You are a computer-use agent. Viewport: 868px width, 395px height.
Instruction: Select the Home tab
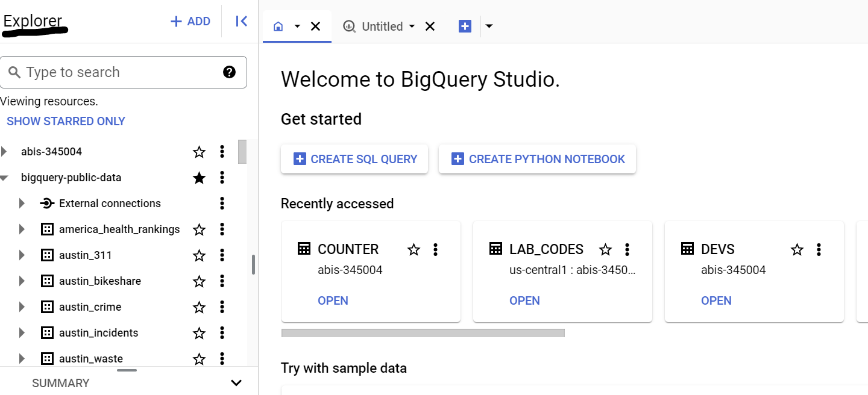(x=278, y=26)
